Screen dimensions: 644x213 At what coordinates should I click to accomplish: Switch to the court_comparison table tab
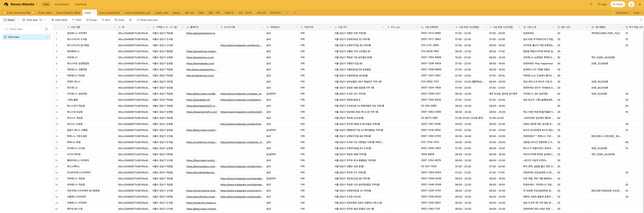pyautogui.click(x=109, y=13)
